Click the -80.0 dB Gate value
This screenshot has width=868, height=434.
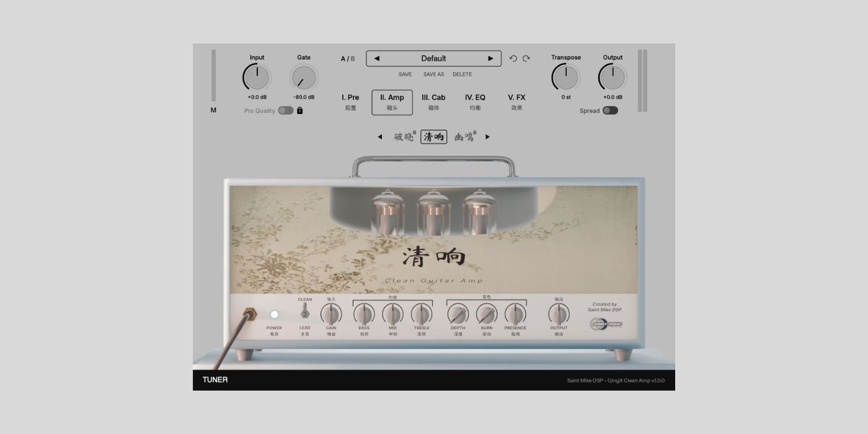point(304,97)
